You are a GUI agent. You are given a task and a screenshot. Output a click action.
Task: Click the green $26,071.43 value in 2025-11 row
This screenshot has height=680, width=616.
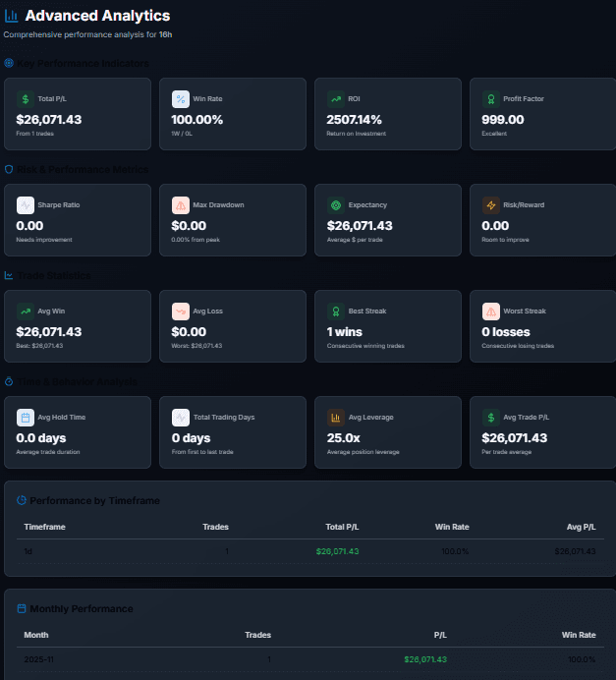click(x=425, y=659)
